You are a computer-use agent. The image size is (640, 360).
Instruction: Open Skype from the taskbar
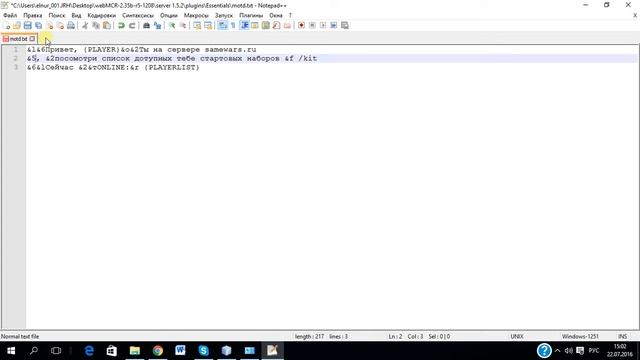203,350
